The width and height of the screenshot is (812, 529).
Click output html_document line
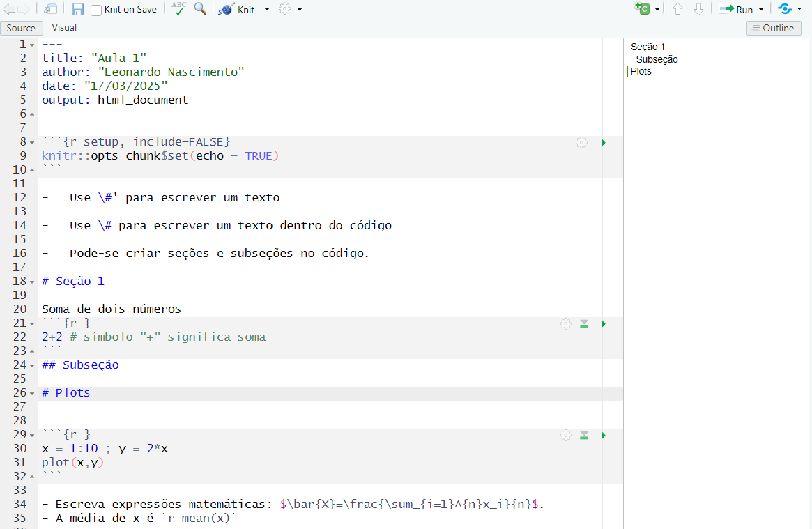[x=115, y=100]
